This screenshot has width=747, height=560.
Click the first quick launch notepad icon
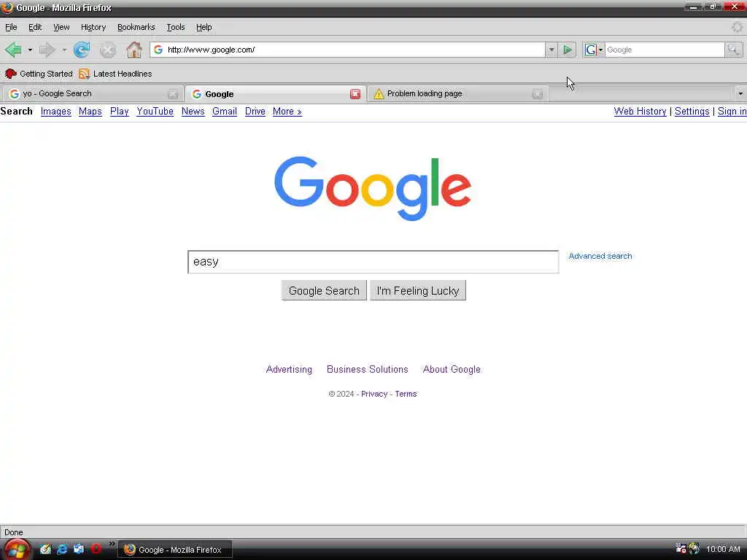click(x=45, y=549)
